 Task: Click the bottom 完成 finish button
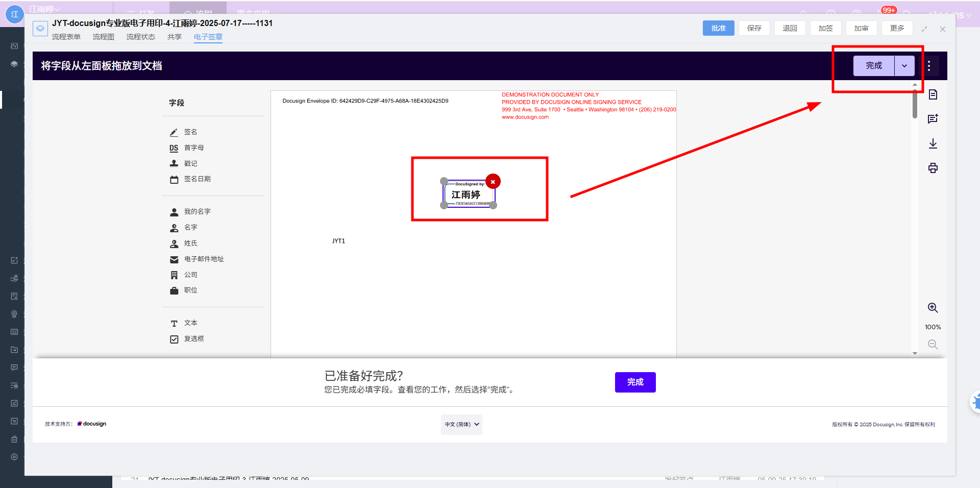click(x=635, y=382)
